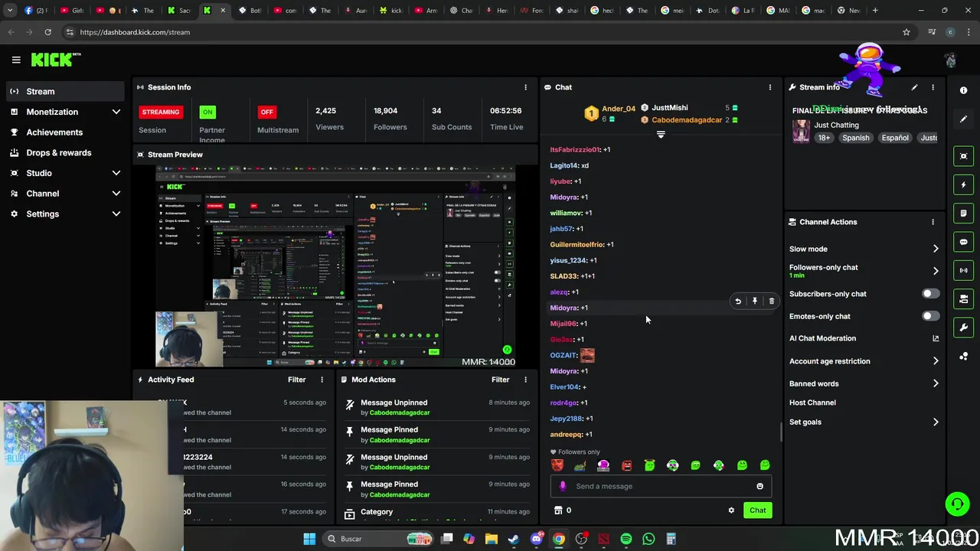This screenshot has height=551, width=980.
Task: Click the stream preview icon in the right rail
Action: click(963, 156)
